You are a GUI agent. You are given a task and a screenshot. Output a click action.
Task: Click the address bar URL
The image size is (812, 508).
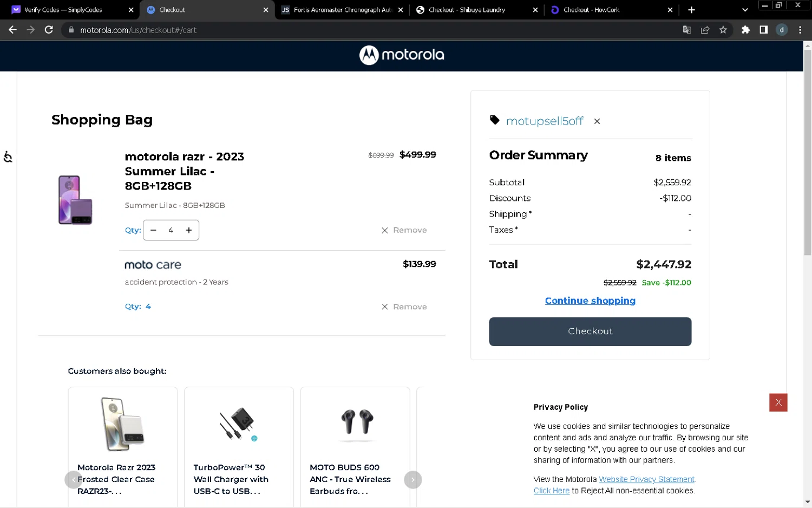click(138, 30)
